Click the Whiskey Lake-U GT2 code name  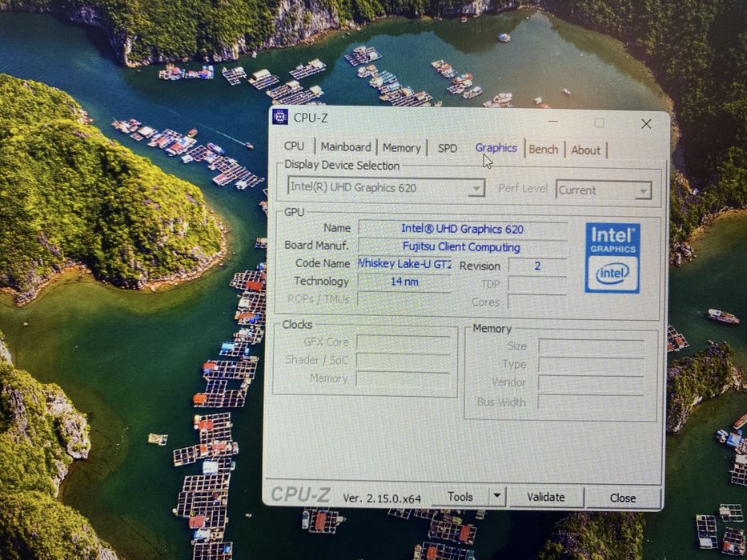tap(404, 264)
